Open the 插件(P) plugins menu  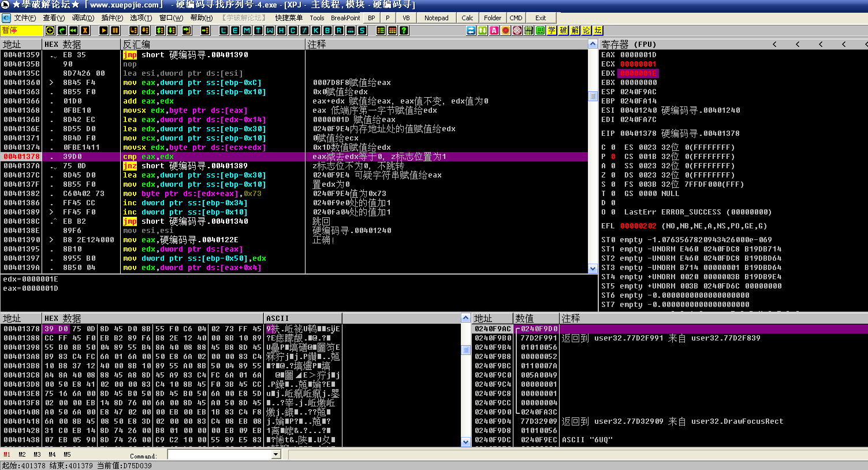pos(112,18)
